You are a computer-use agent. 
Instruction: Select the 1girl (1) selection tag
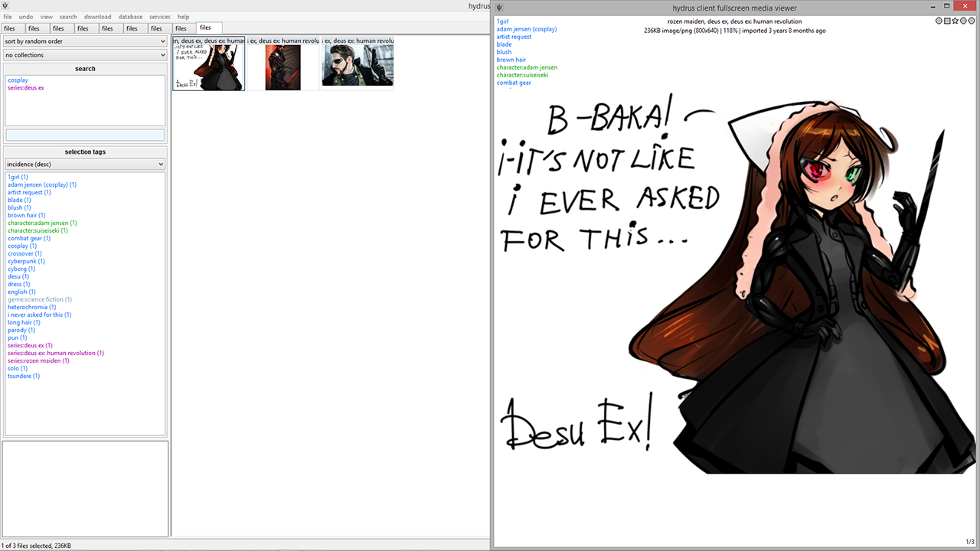[18, 177]
